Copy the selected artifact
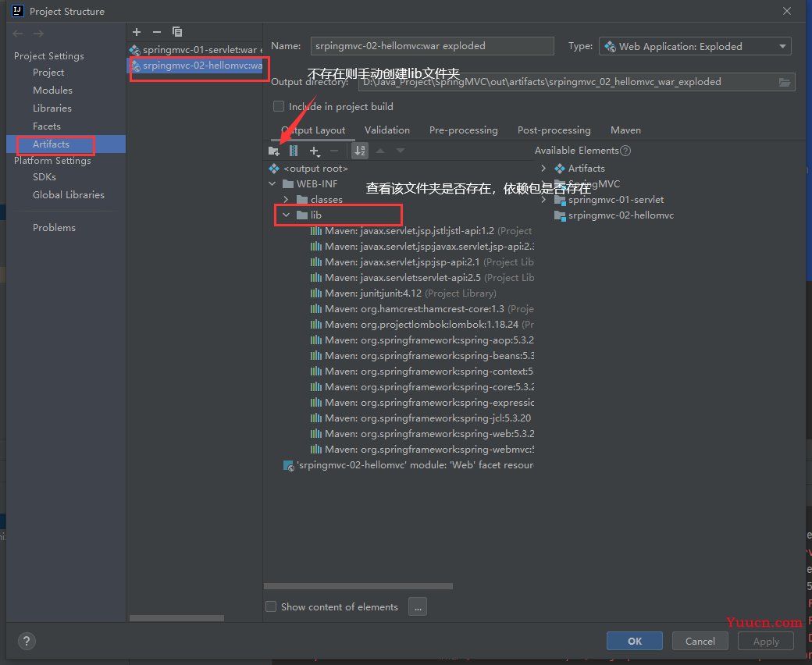 [177, 32]
